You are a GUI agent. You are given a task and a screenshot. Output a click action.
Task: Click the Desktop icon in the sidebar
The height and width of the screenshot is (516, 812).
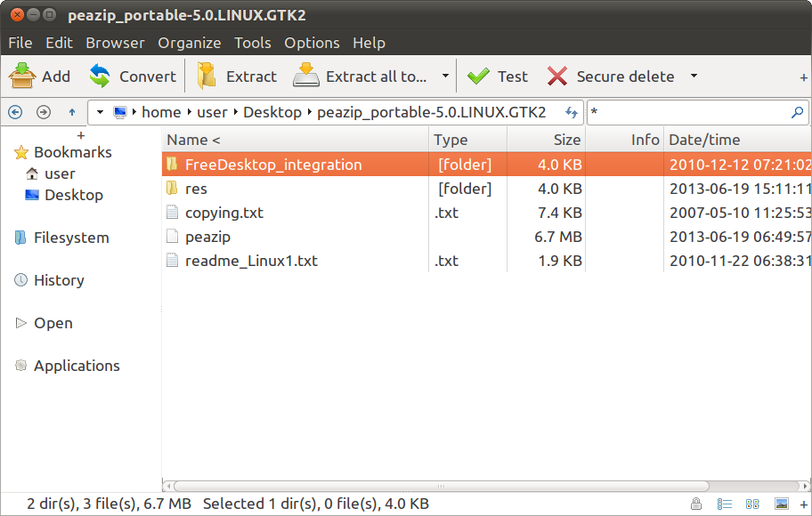coord(32,195)
